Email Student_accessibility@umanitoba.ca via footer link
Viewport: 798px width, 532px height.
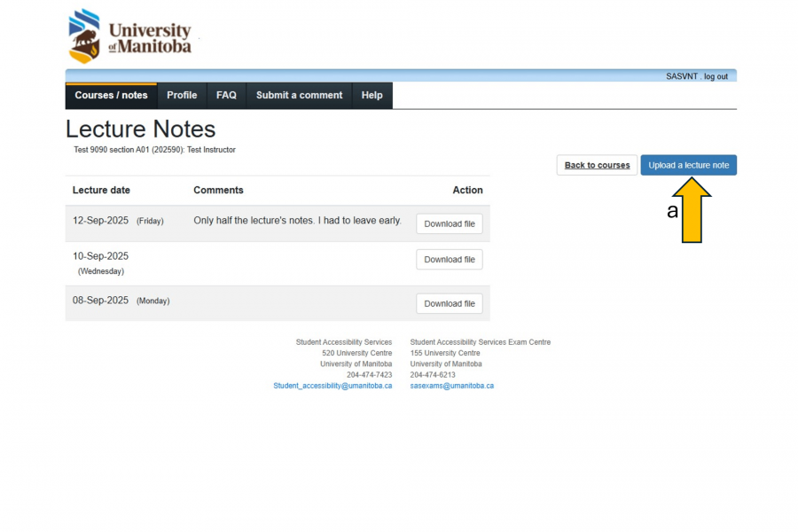[x=334, y=385]
